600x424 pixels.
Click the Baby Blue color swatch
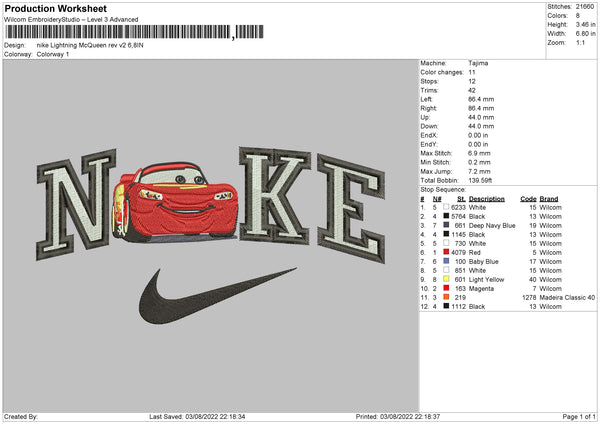[447, 261]
